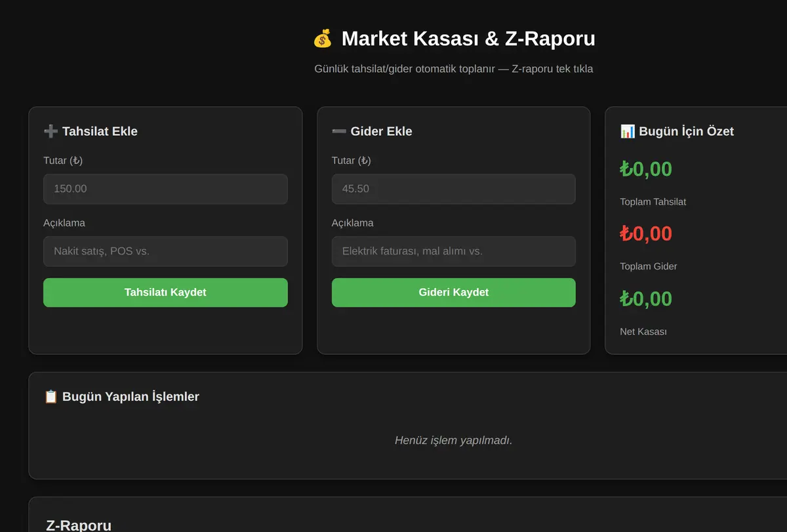Click the plus icon beside Tahsilat Ekle
787x532 pixels.
[x=50, y=131]
